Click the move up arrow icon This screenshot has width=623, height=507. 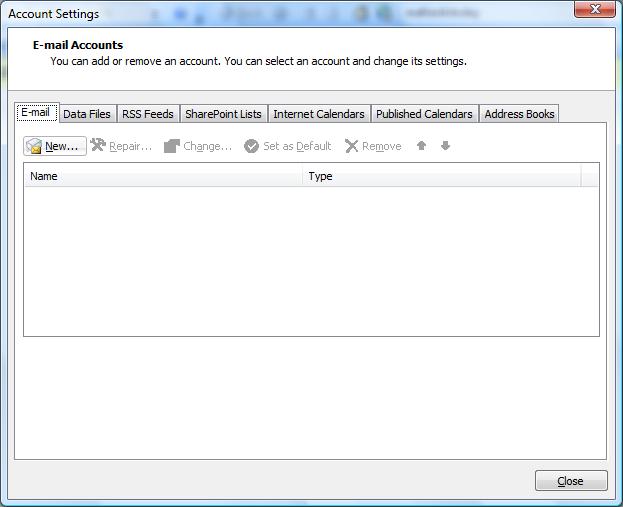pyautogui.click(x=421, y=146)
